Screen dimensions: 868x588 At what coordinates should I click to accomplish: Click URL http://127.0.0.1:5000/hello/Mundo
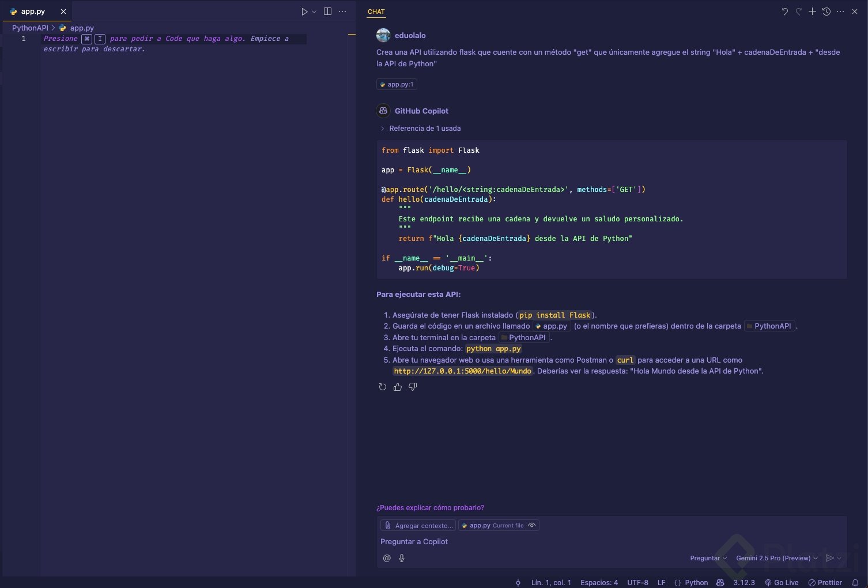click(x=462, y=371)
